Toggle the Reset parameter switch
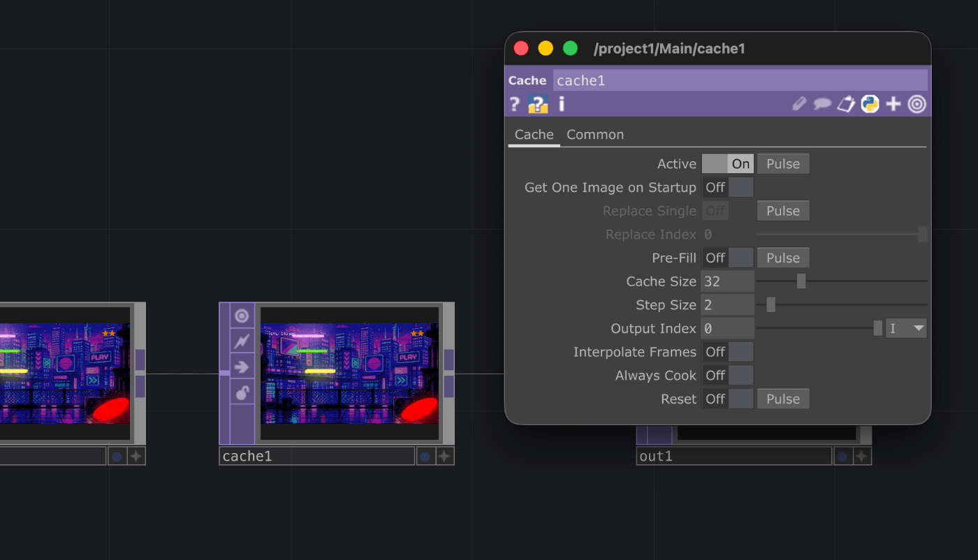 pyautogui.click(x=727, y=399)
